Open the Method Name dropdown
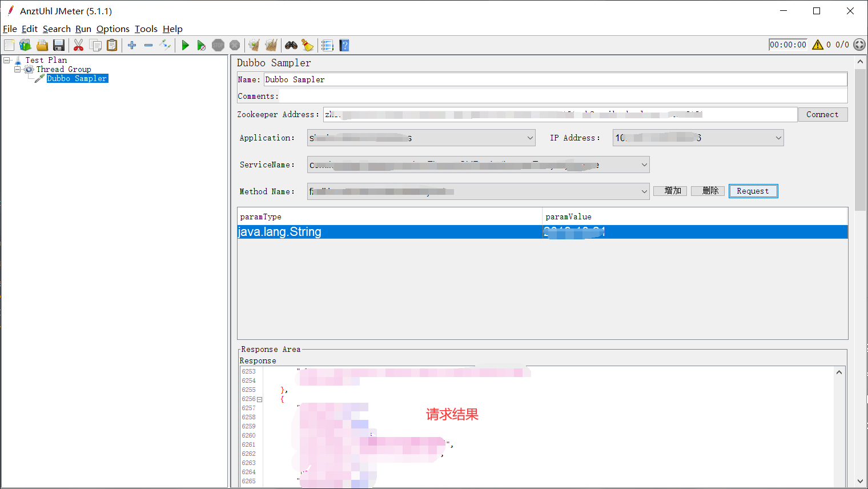This screenshot has width=868, height=489. [644, 191]
